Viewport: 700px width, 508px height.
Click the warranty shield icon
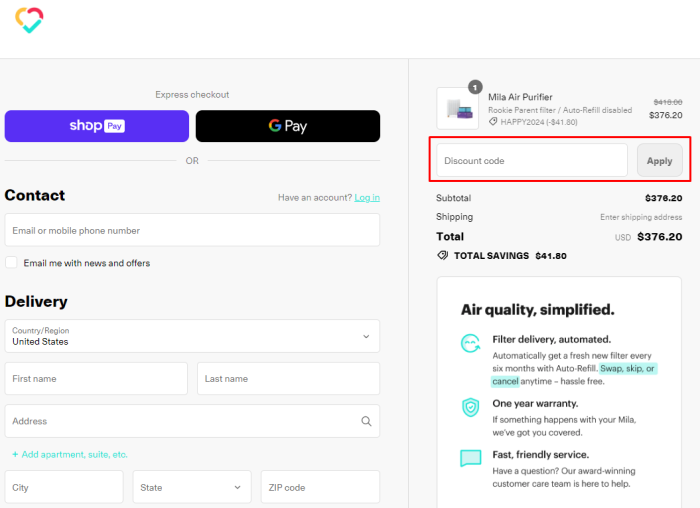(471, 407)
